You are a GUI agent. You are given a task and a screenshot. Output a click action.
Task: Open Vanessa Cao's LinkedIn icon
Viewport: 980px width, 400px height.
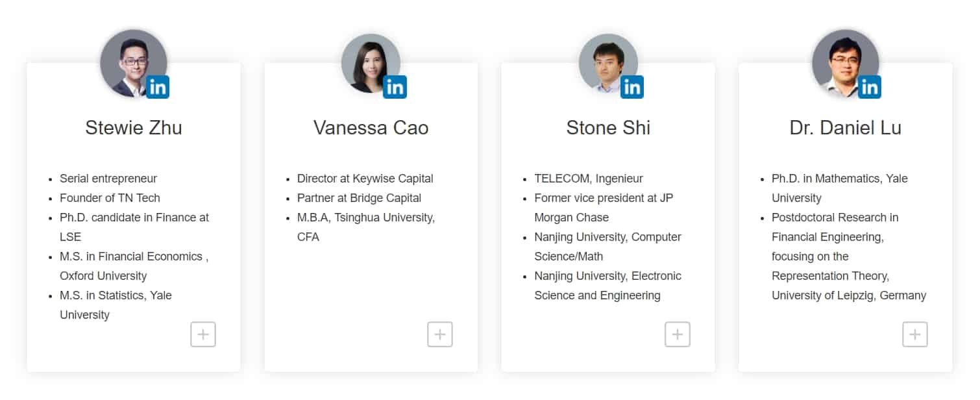click(395, 87)
